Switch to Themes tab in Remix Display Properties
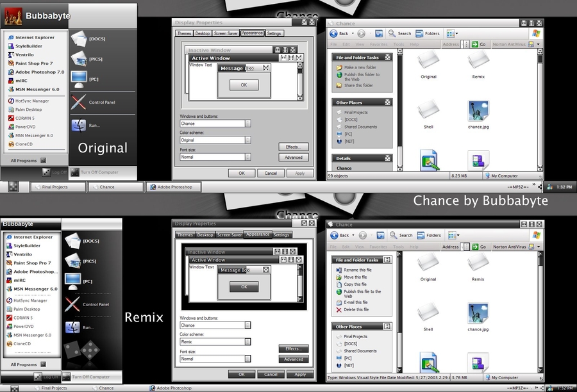Image resolution: width=577 pixels, height=392 pixels. click(x=185, y=235)
